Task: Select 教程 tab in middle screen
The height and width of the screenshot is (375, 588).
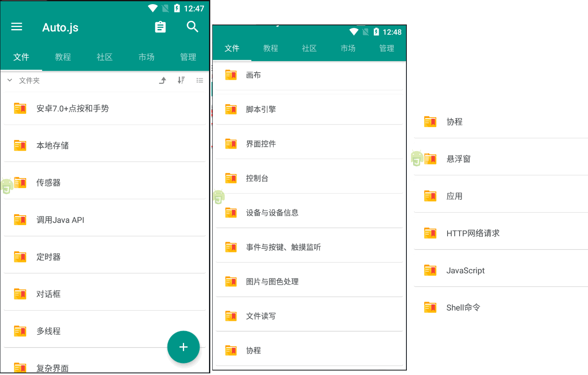Action: coord(271,48)
